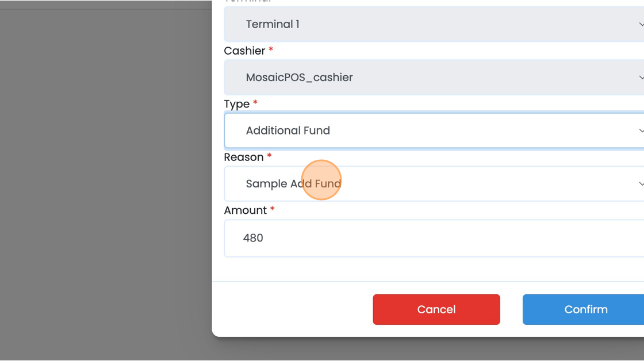Click the 480 value in Amount
The width and height of the screenshot is (644, 361).
click(253, 238)
